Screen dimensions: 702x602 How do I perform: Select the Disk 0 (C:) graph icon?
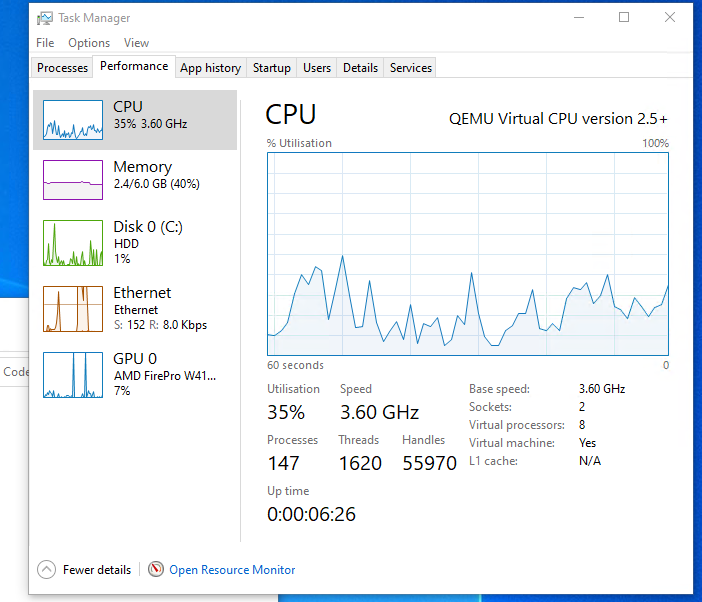[x=73, y=243]
